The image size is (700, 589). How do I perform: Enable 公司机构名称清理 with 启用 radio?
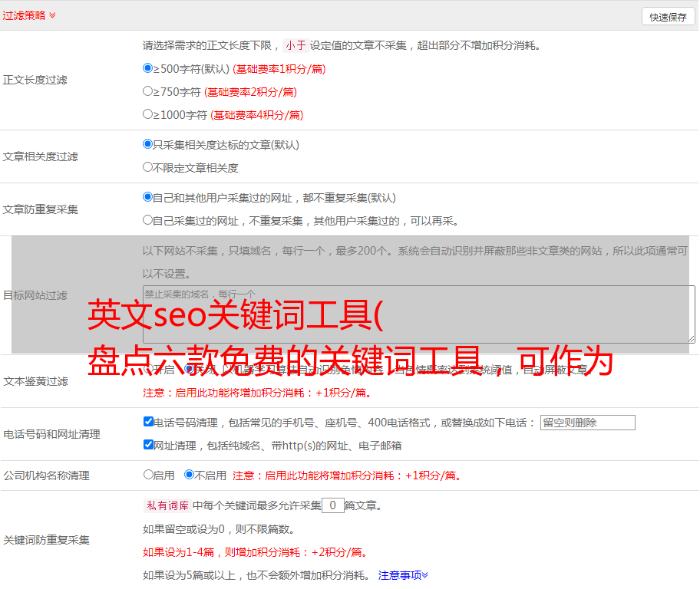[148, 475]
